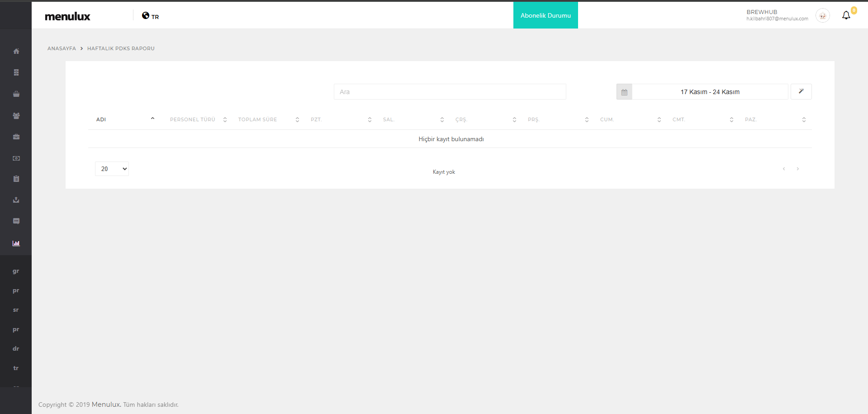Click the magic wand button

point(801,91)
